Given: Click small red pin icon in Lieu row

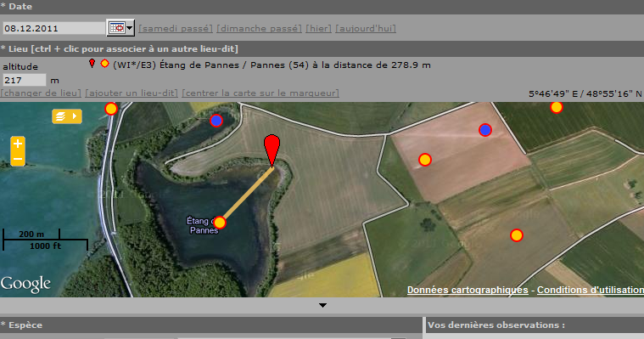Looking at the screenshot, I should (92, 64).
